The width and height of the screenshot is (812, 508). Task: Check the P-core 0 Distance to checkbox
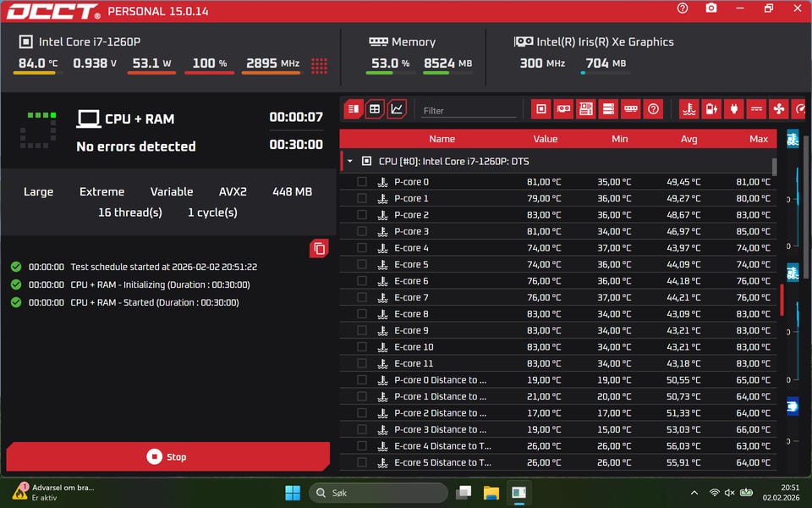pos(362,380)
